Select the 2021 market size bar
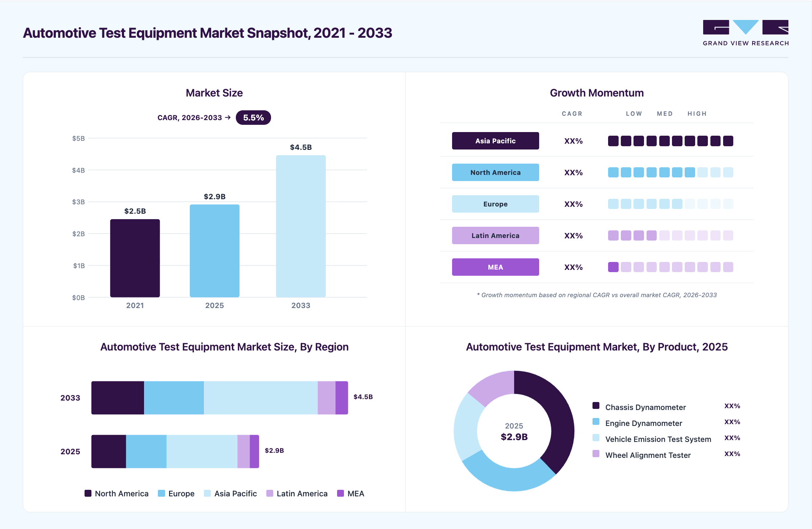812x529 pixels. tap(135, 258)
